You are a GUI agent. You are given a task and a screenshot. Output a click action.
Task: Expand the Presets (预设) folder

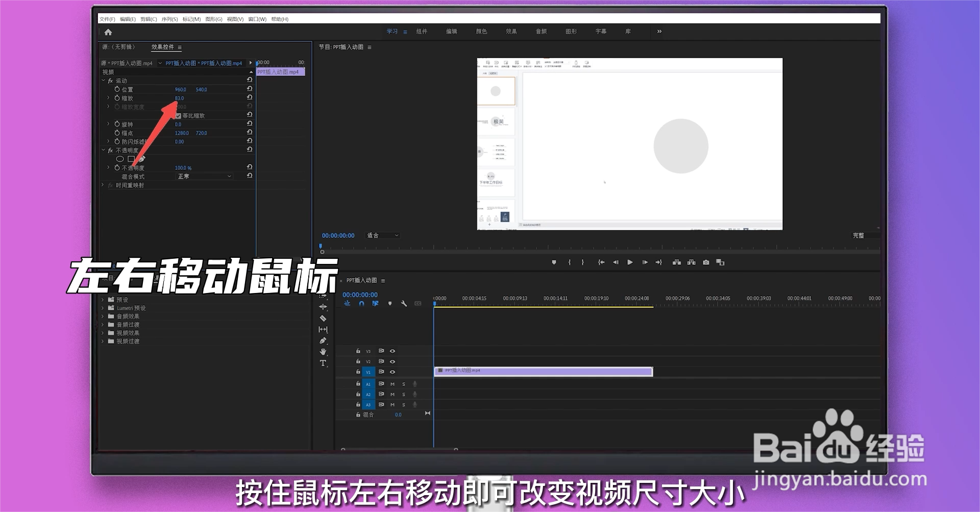click(x=103, y=300)
